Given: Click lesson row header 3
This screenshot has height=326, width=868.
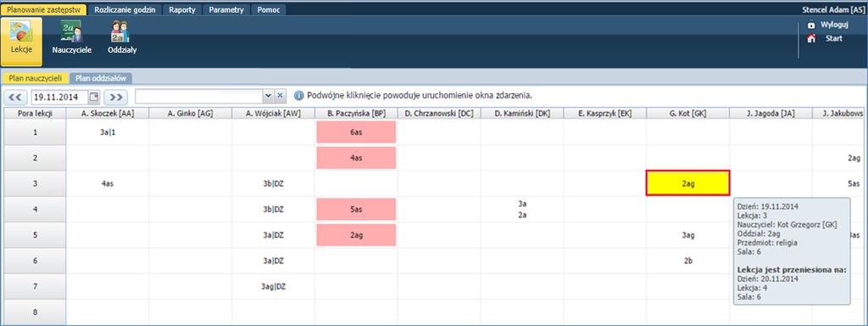Looking at the screenshot, I should [35, 183].
